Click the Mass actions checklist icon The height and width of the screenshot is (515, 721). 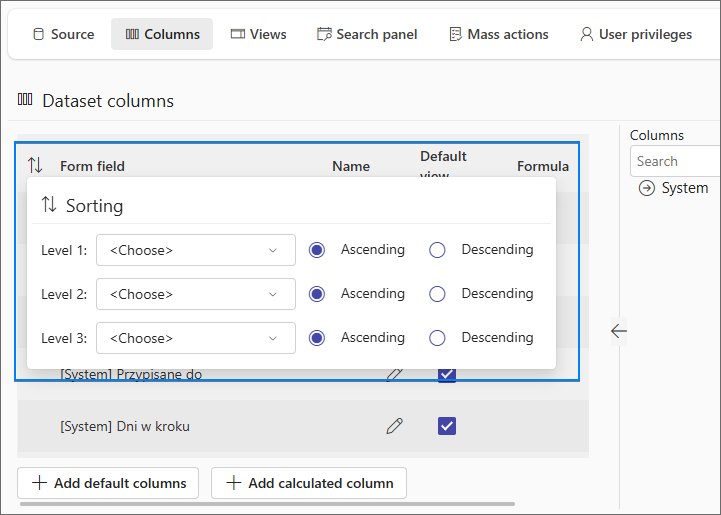point(455,34)
